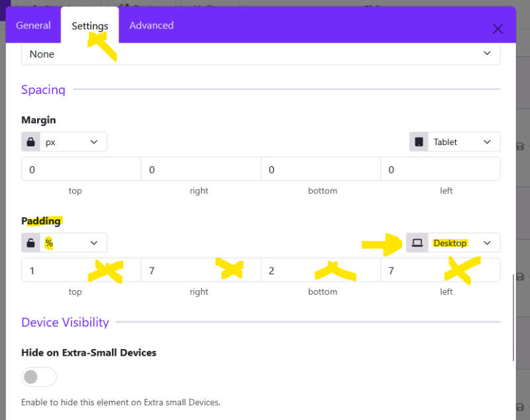
Task: Click the dialog vertical scrollbar
Action: tap(513, 317)
